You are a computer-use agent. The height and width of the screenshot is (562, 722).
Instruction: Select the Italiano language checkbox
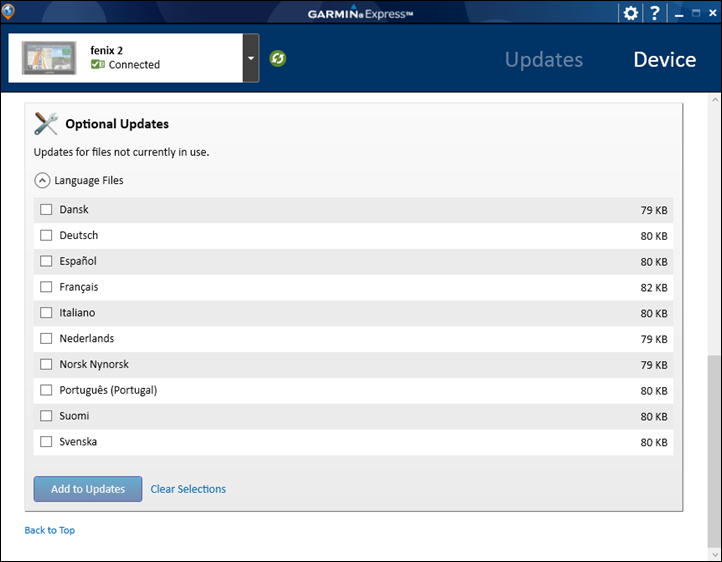46,313
